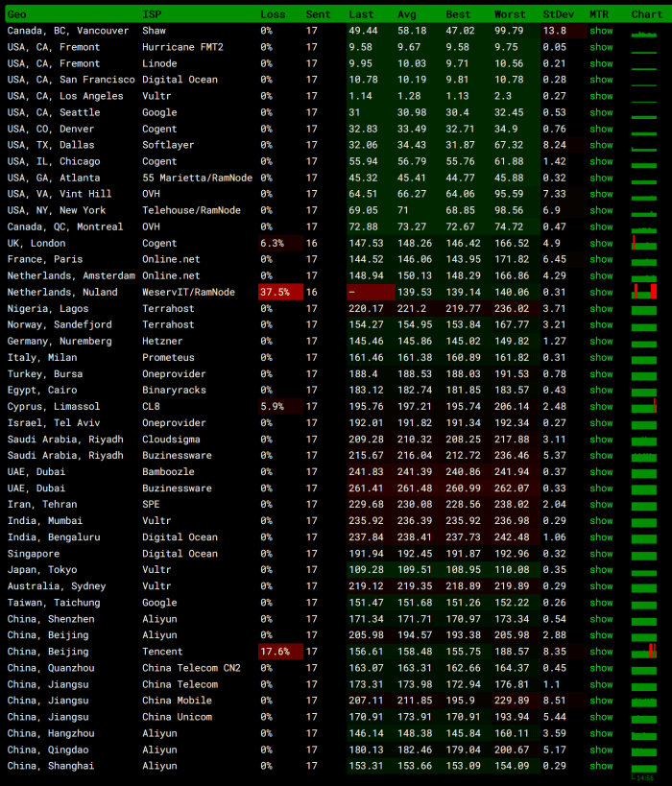This screenshot has width=672, height=786.
Task: Select the 5.9% loss cell for Cyprus
Action: (281, 407)
